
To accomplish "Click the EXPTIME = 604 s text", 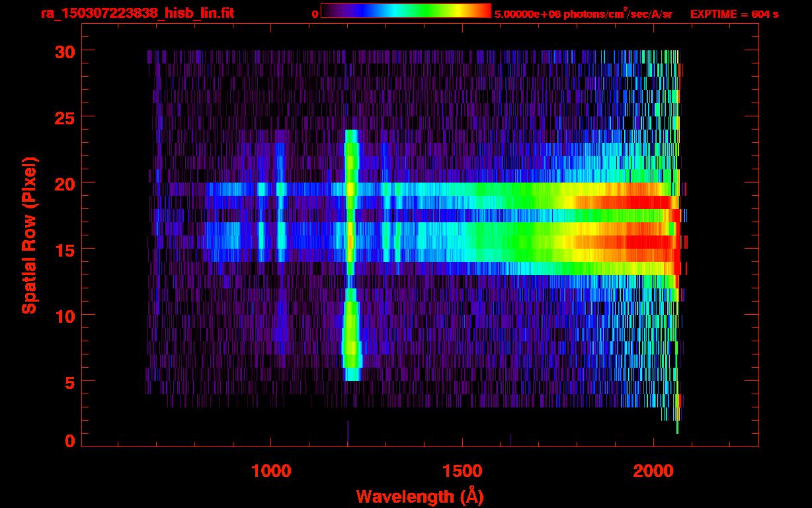I will [x=734, y=14].
